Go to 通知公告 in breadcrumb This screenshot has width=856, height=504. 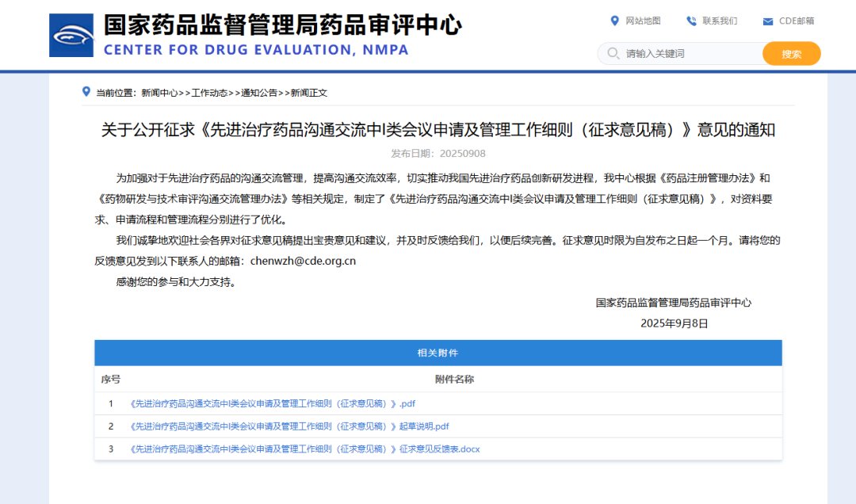(258, 93)
